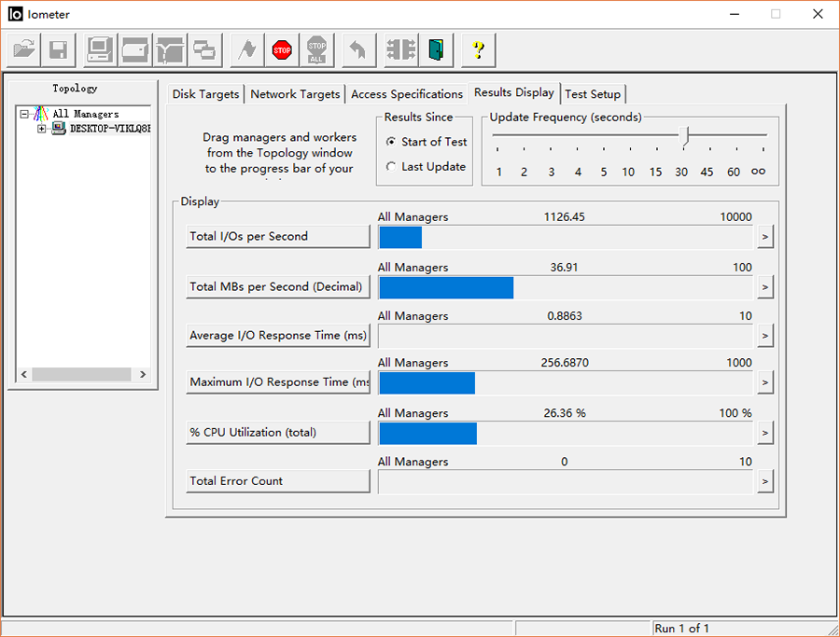Select the Last Update radio button
The height and width of the screenshot is (637, 840).
click(x=391, y=167)
